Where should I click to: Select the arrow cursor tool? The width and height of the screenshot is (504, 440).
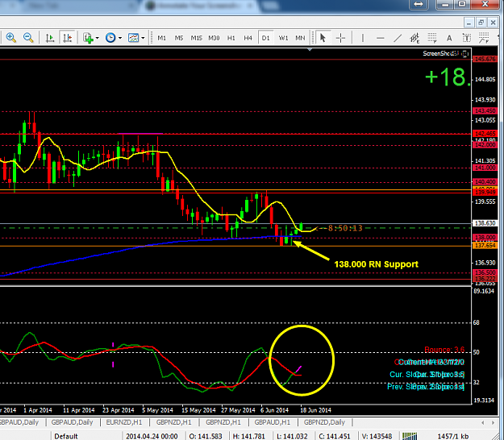(x=323, y=38)
